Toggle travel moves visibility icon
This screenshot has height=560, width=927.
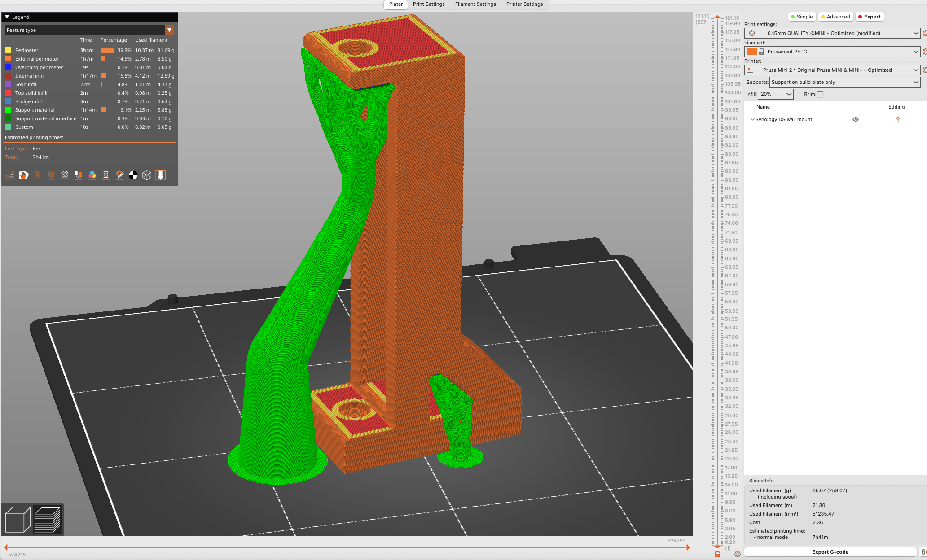coord(10,175)
